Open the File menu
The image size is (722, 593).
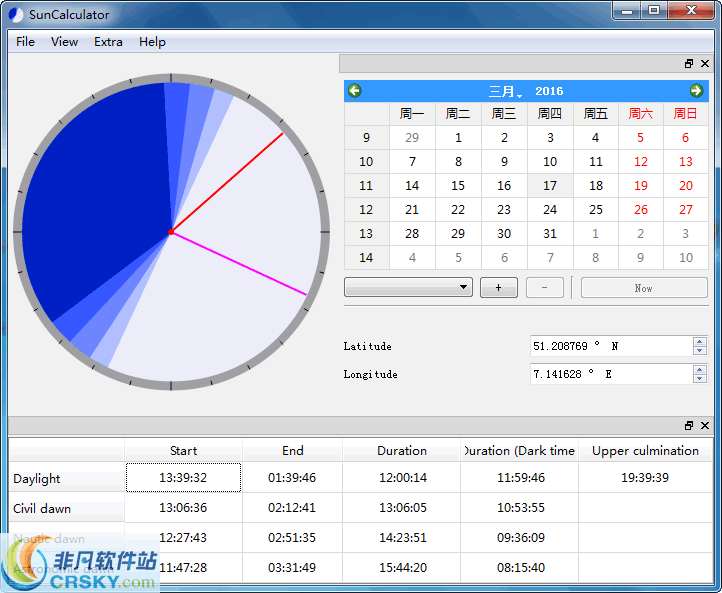pos(26,42)
